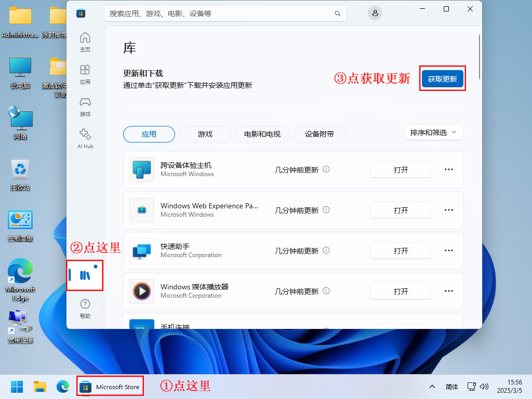Select the 设备附带 filter tab

[320, 134]
